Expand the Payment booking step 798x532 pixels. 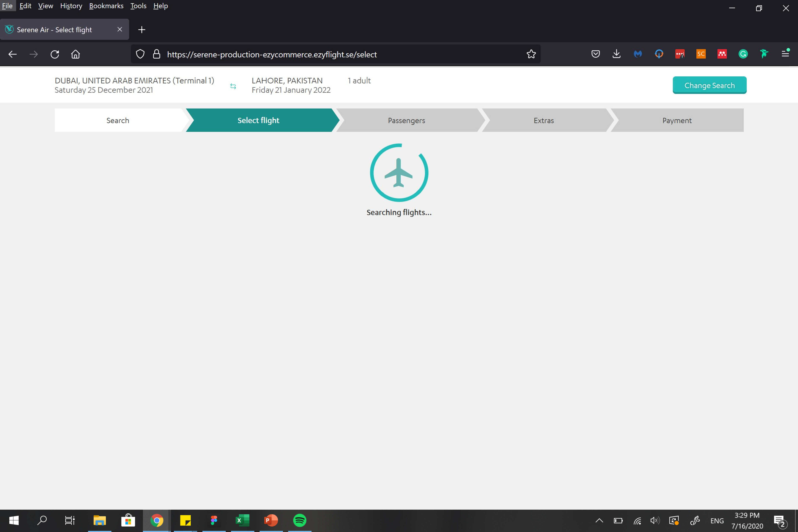point(676,120)
